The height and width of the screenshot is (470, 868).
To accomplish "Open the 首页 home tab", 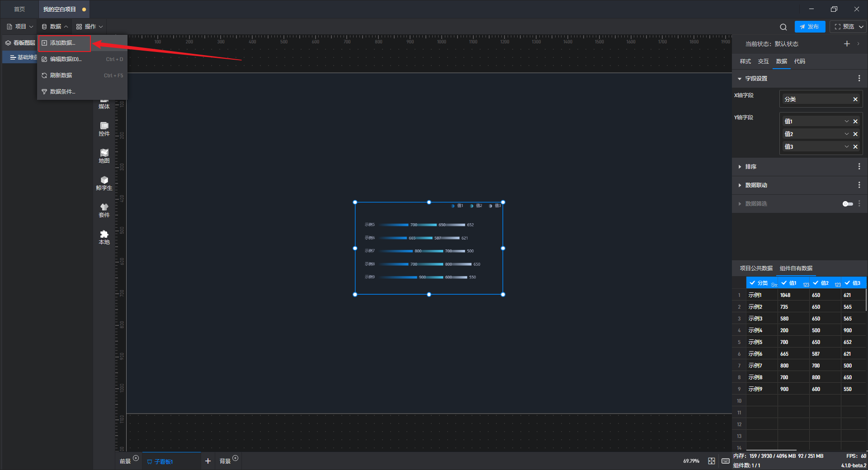I will tap(19, 9).
